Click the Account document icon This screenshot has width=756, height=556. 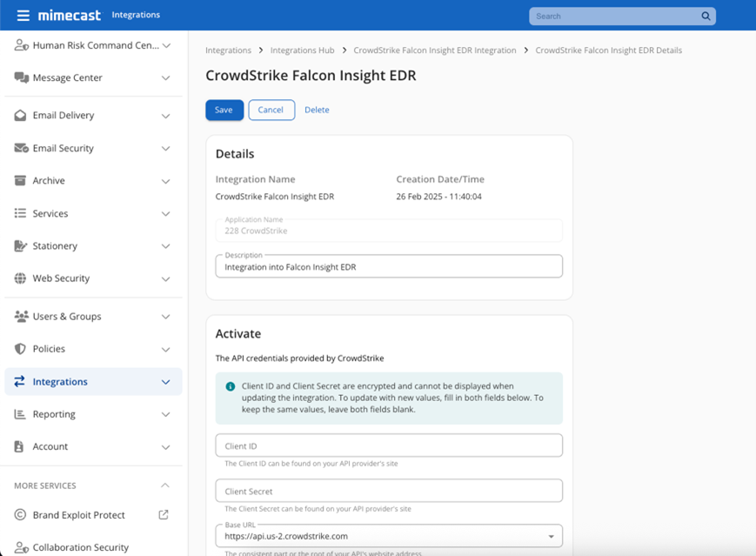[x=19, y=446]
